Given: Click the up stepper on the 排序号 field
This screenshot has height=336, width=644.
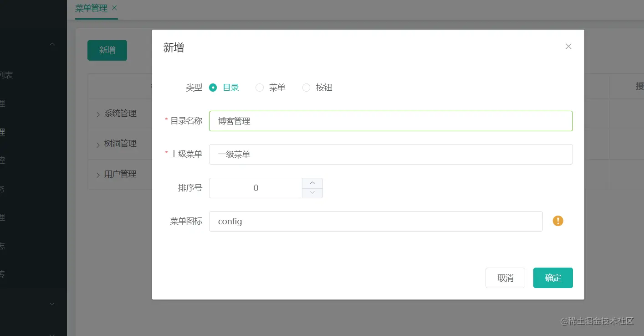Looking at the screenshot, I should pyautogui.click(x=312, y=183).
